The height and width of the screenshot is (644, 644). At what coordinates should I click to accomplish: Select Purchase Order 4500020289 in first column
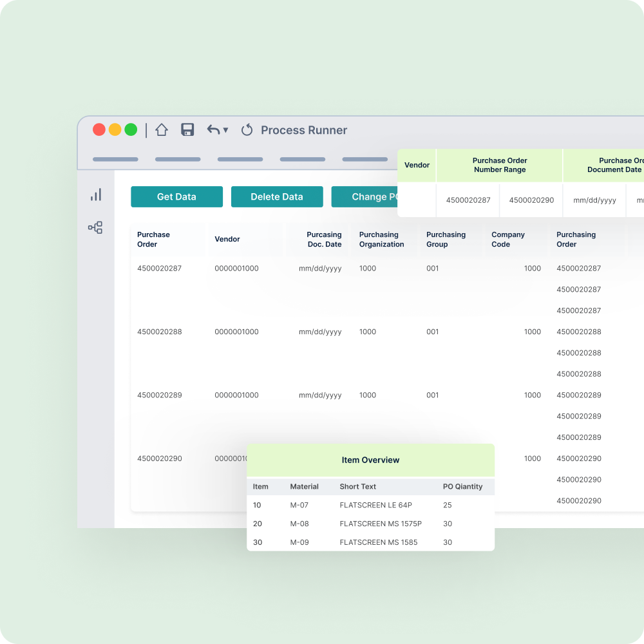click(x=159, y=395)
